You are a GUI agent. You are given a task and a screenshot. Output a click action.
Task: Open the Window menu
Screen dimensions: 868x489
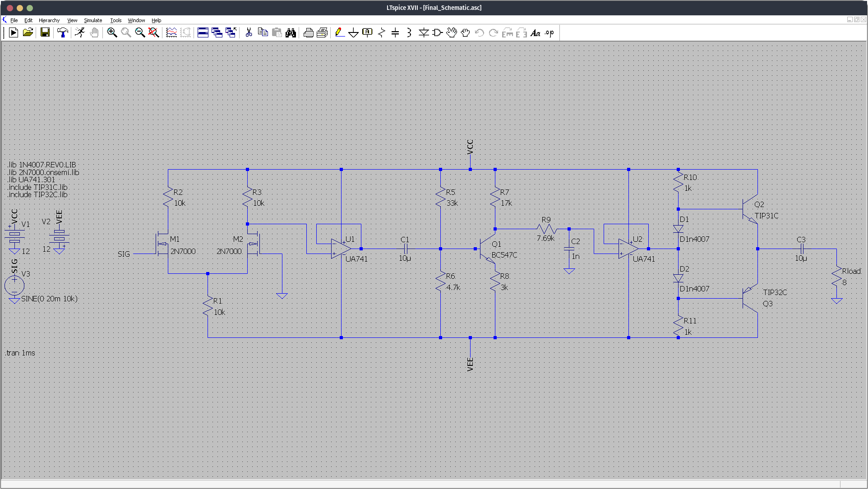[136, 20]
